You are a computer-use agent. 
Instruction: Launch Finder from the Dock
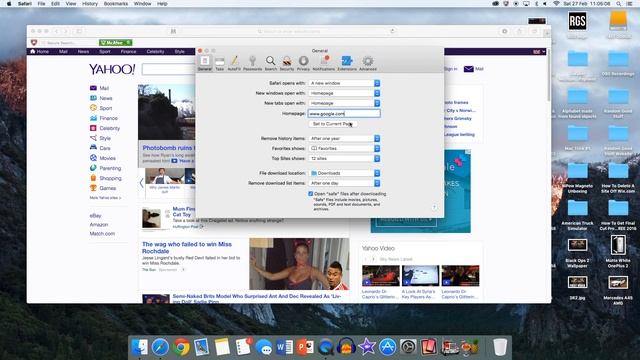(x=140, y=347)
